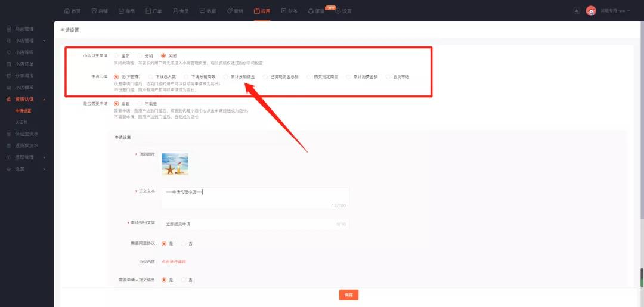The width and height of the screenshot is (644, 307).
Task: Open 申请设置 in the sidebar
Action: point(23,111)
